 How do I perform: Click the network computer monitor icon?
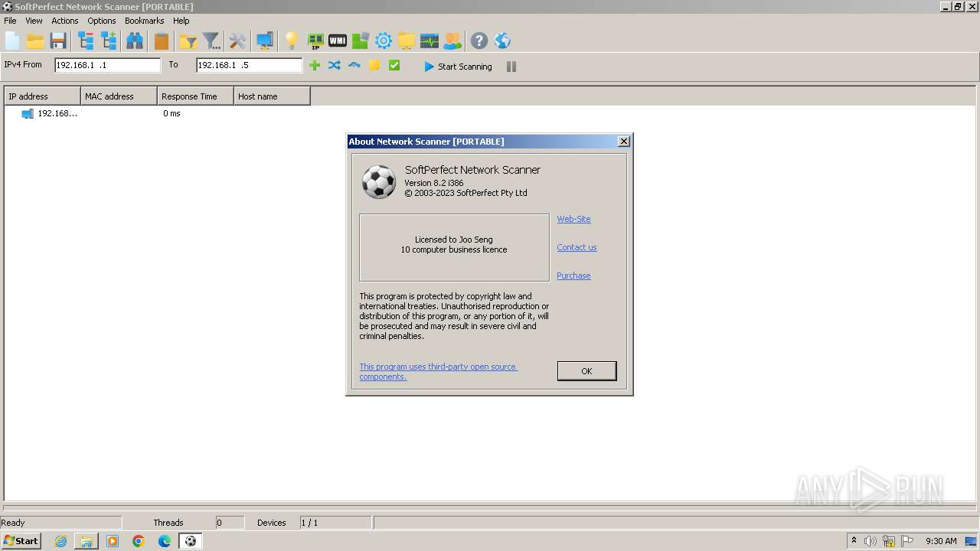(265, 41)
